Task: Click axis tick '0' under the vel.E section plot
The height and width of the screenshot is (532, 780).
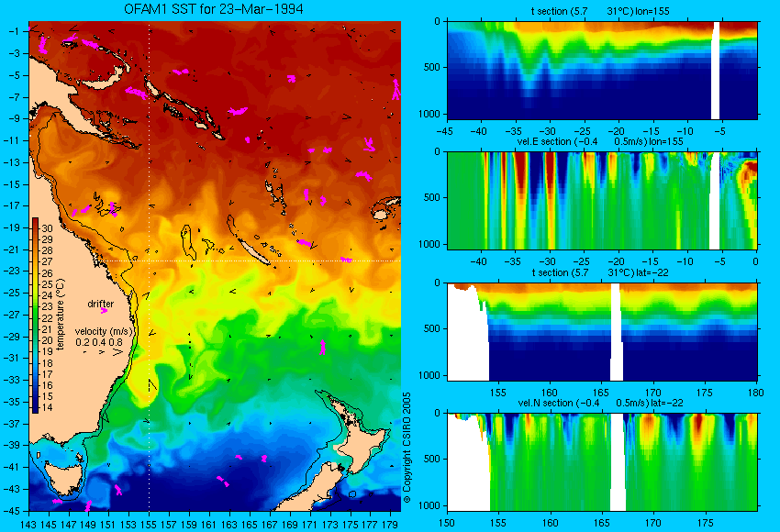Action: (x=755, y=261)
